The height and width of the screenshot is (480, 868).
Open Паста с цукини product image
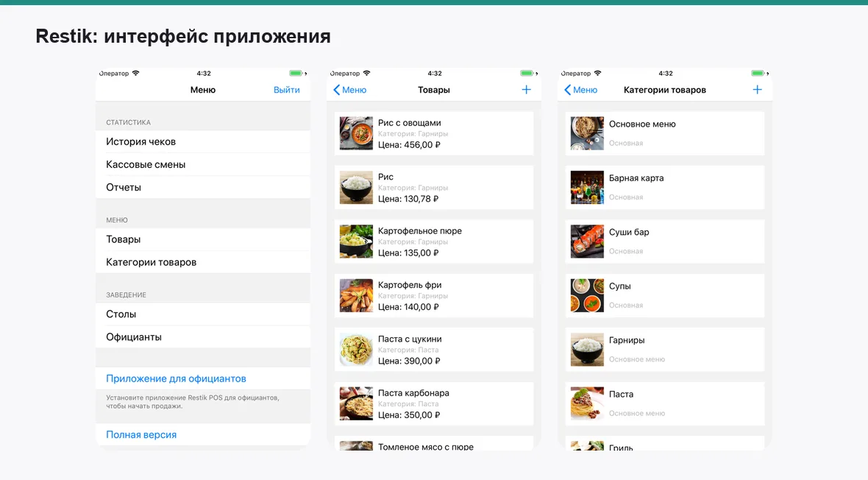pyautogui.click(x=356, y=349)
